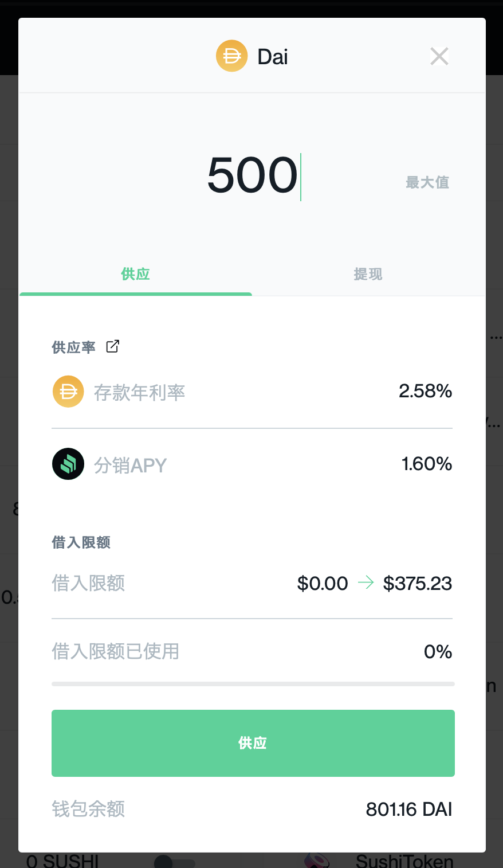
Task: Switch to the 供应 tab
Action: click(x=136, y=274)
